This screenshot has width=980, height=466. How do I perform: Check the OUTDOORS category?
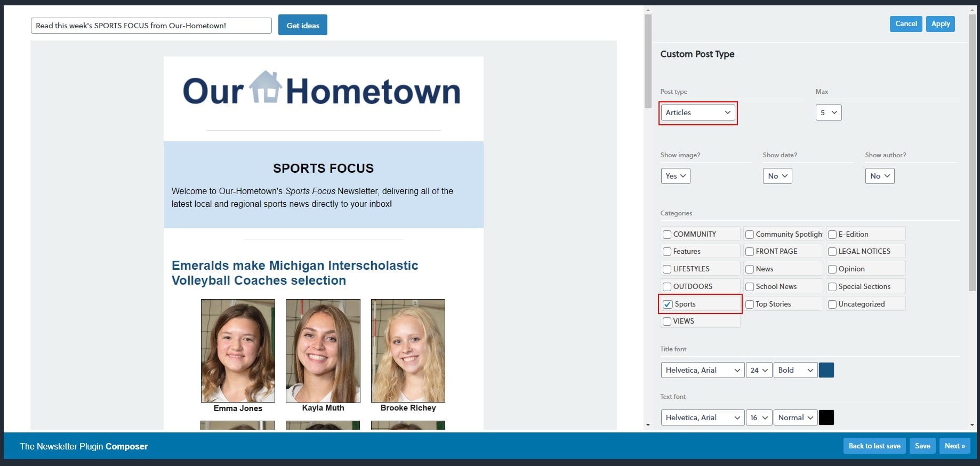(666, 286)
